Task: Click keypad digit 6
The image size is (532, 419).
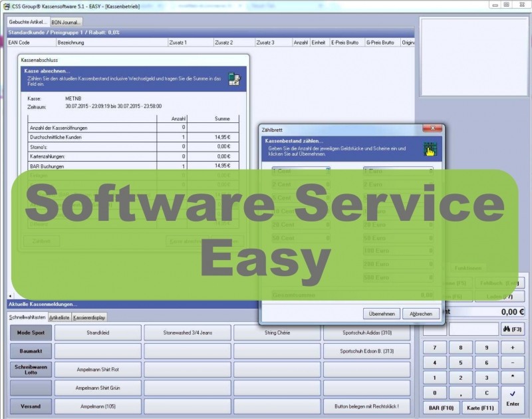Action: [487, 362]
